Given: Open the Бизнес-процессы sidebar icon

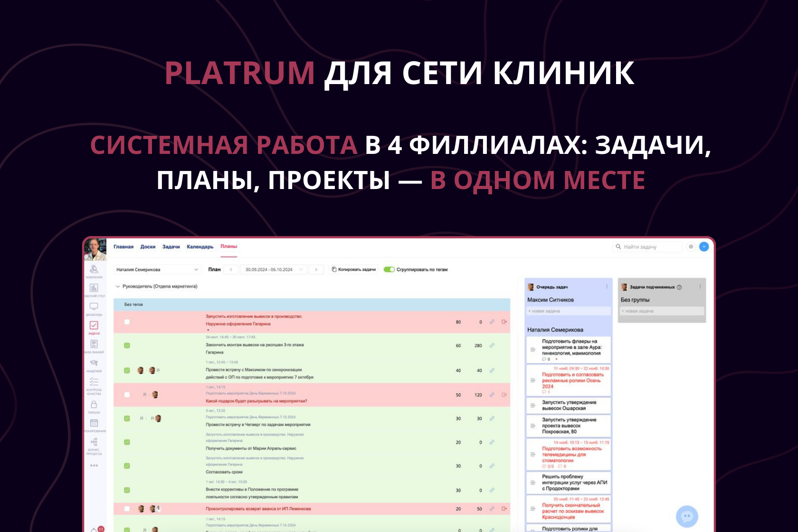Looking at the screenshot, I should [94, 446].
